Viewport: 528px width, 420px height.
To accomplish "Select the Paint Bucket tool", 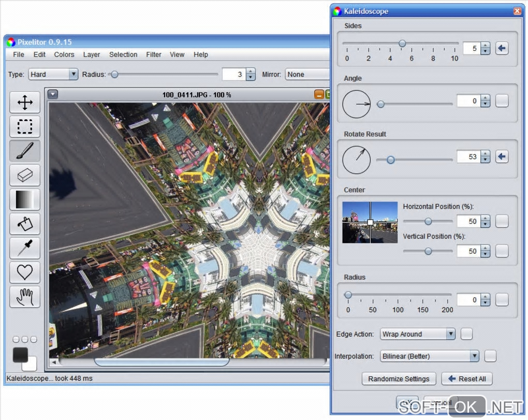I will pos(25,224).
